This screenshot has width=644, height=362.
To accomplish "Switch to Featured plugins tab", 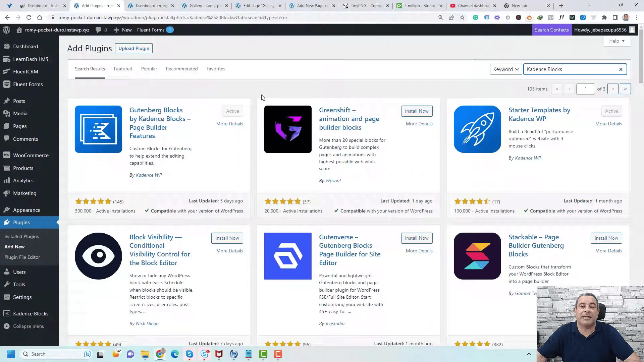I will 123,69.
